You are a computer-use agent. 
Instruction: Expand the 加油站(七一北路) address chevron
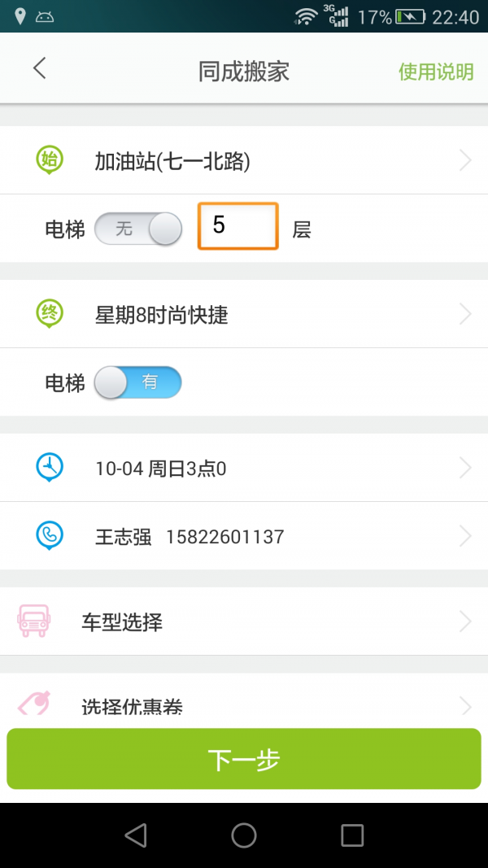(x=465, y=160)
